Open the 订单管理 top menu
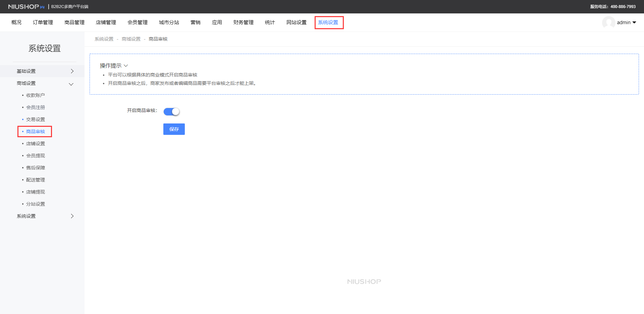 (43, 22)
